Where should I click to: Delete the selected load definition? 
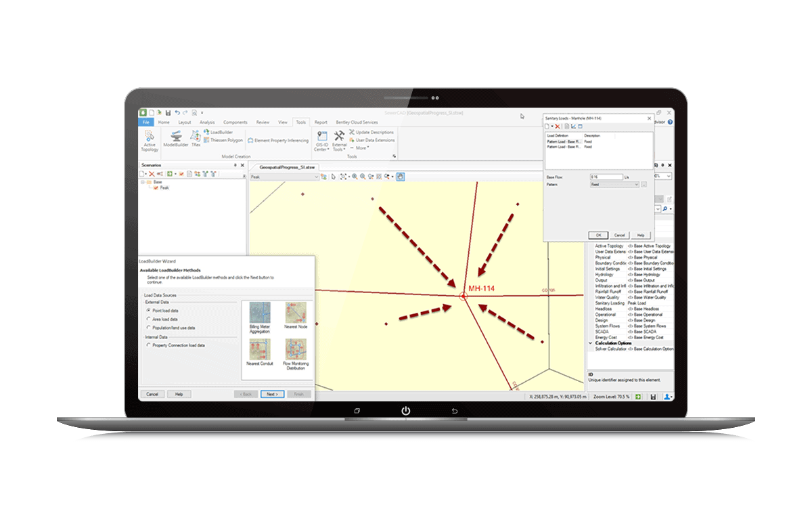pyautogui.click(x=557, y=127)
